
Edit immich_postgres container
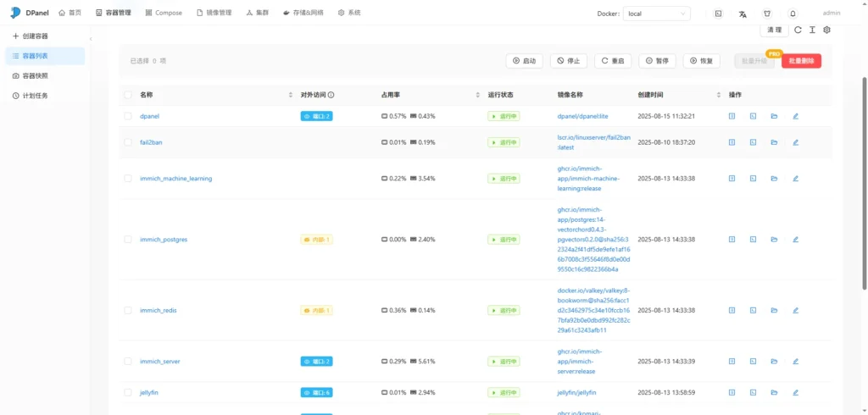point(795,240)
